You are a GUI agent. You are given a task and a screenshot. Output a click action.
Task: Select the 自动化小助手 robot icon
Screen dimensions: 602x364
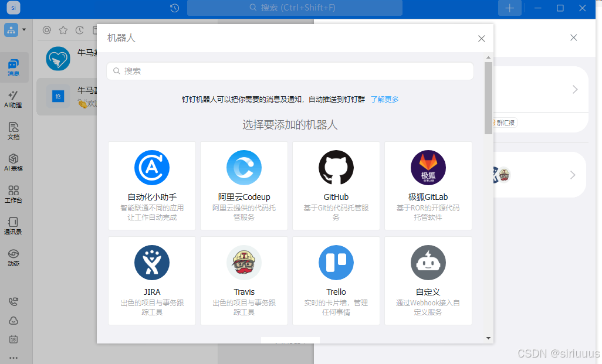(152, 168)
